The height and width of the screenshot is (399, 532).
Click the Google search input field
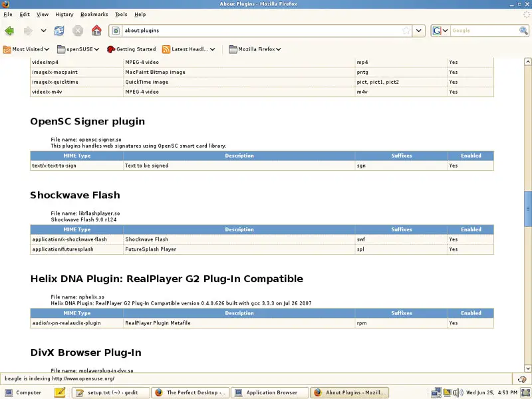485,31
